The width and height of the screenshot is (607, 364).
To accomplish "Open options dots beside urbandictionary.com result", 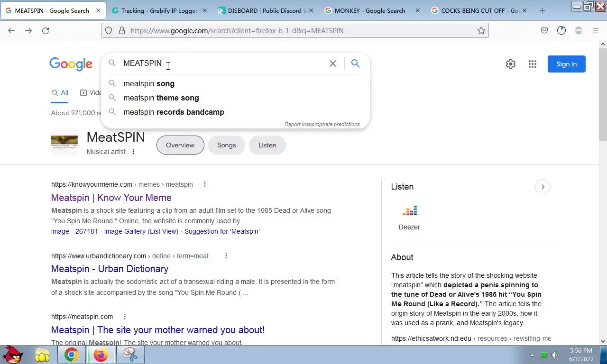I will (x=226, y=255).
